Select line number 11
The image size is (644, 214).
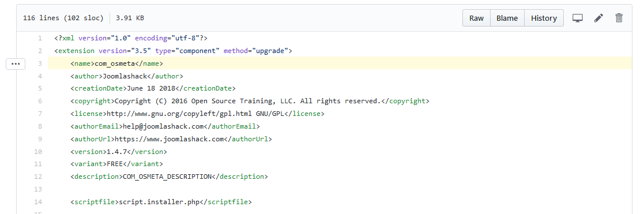[x=38, y=164]
